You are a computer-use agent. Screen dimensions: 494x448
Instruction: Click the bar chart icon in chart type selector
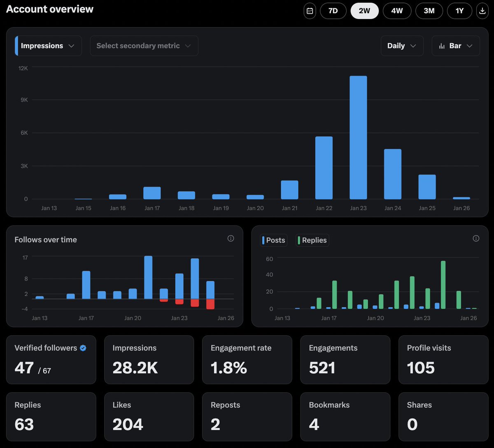442,46
